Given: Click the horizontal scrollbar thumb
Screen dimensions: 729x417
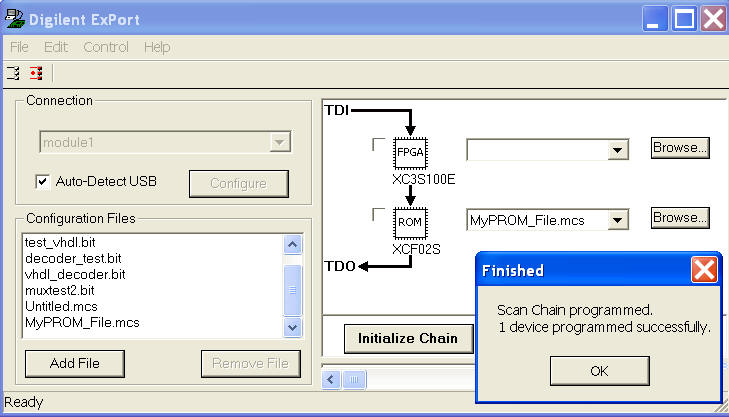Looking at the screenshot, I should [354, 379].
